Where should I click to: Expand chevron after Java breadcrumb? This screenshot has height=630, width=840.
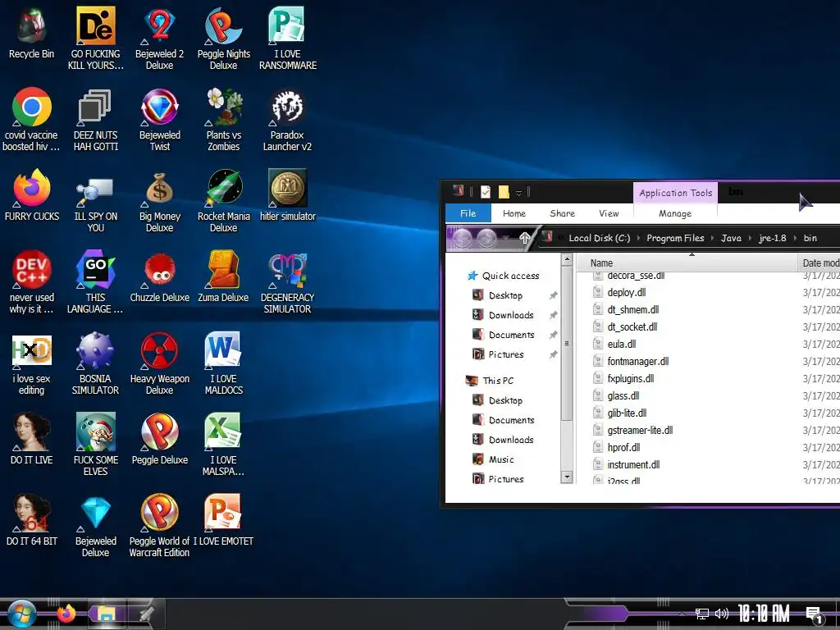[750, 238]
